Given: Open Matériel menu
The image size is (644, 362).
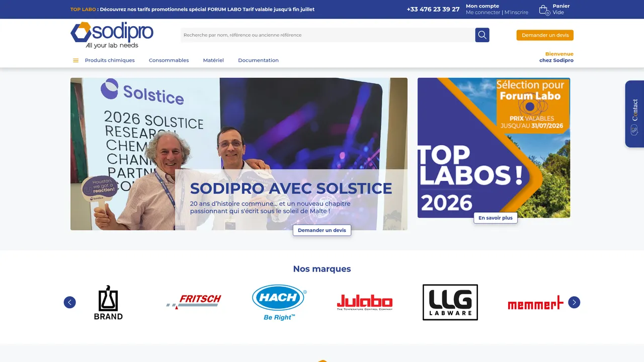Looking at the screenshot, I should coord(213,60).
